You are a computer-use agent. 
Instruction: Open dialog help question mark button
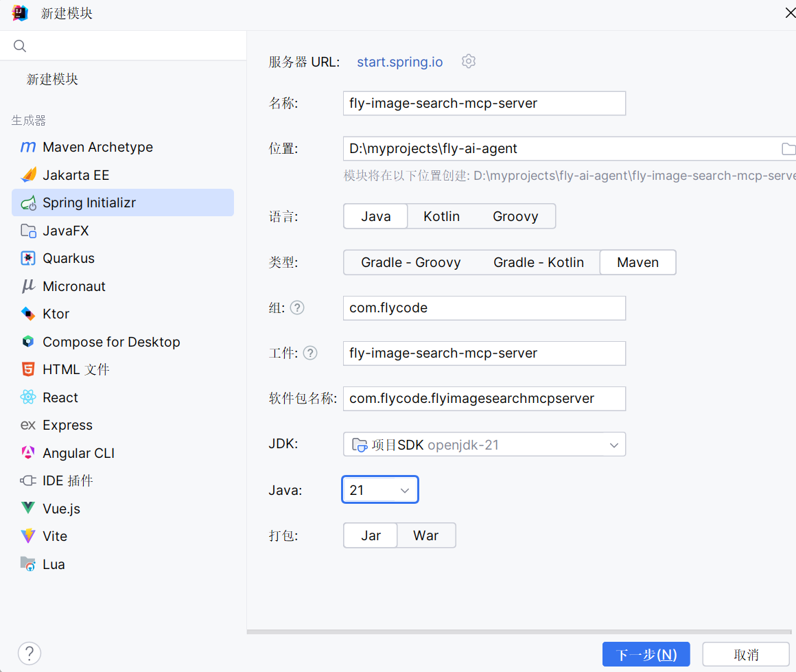click(30, 653)
